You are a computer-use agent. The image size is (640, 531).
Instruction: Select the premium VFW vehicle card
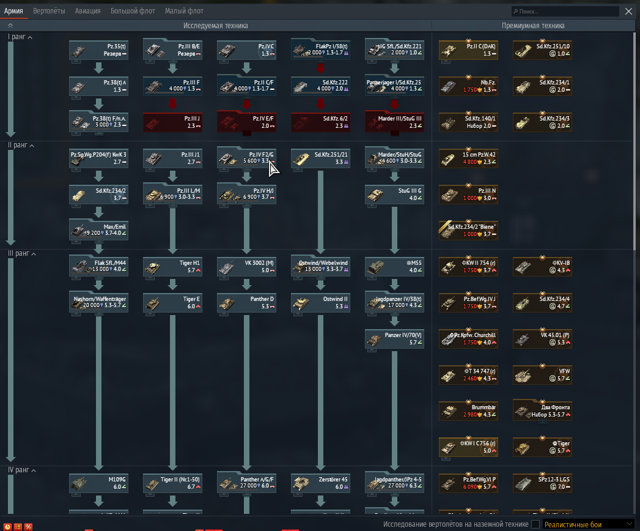pos(542,374)
